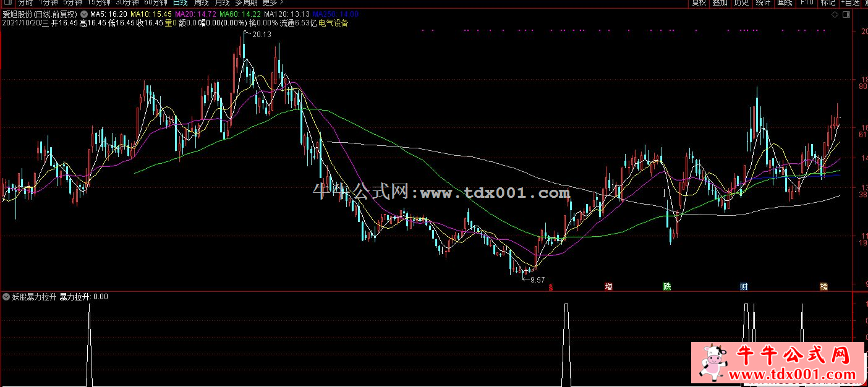Viewport: 868px width, 387px height.
Task: Add stock via +自选 button
Action: tap(850, 2)
